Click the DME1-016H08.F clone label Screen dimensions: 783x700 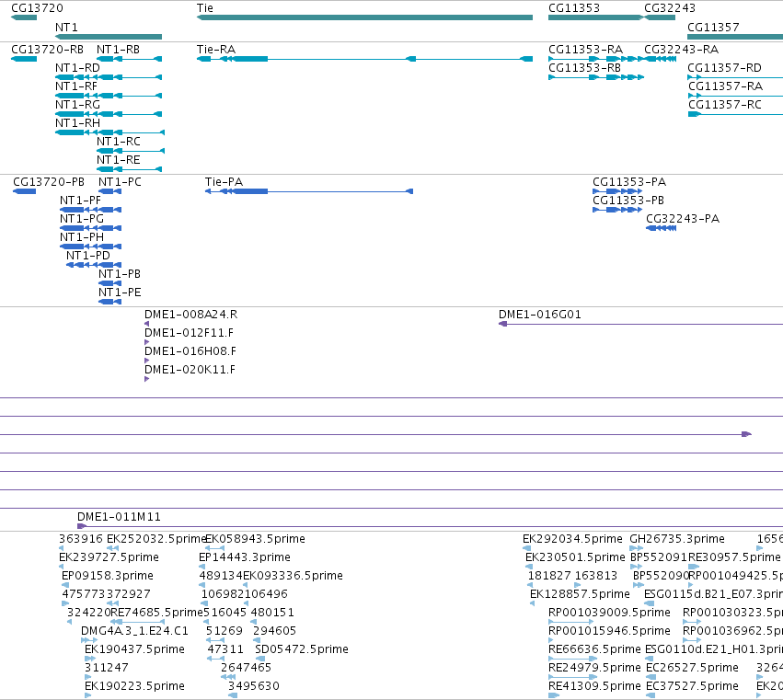190,351
